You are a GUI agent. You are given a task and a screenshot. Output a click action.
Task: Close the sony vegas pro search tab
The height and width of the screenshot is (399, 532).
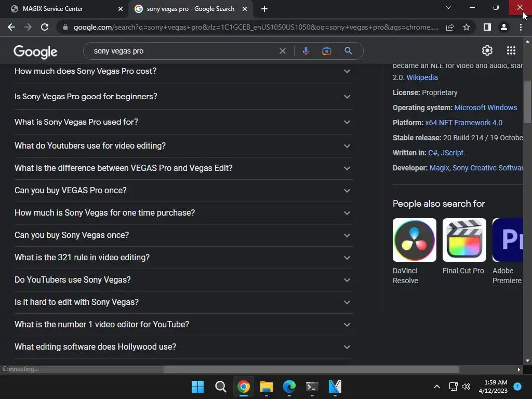(x=245, y=9)
